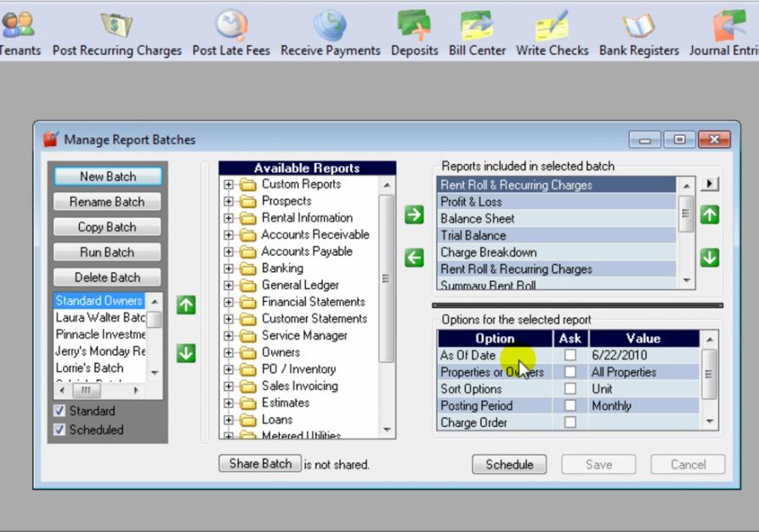Screen dimensions: 759x532
Task: Add report to batch with green right arrow
Action: tap(414, 215)
